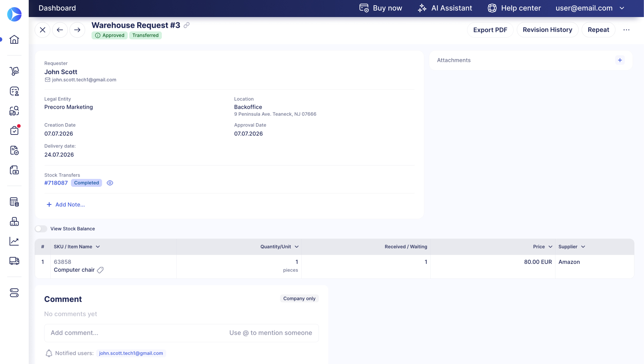Open the documents-with-magnifier icon in sidebar
644x364 pixels.
point(14,111)
